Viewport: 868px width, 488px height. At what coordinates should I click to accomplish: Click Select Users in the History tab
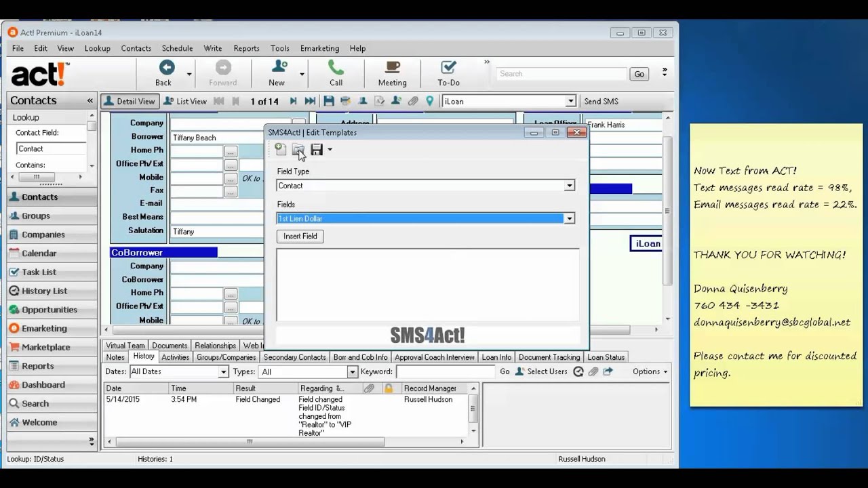click(540, 371)
